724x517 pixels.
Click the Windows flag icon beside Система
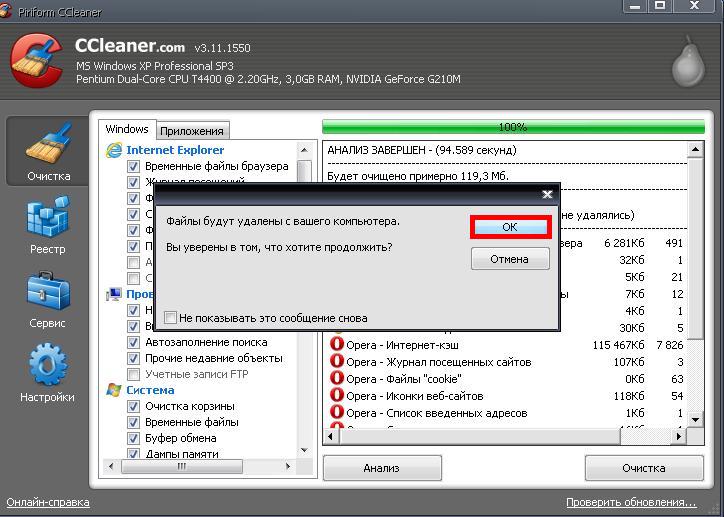pyautogui.click(x=113, y=390)
